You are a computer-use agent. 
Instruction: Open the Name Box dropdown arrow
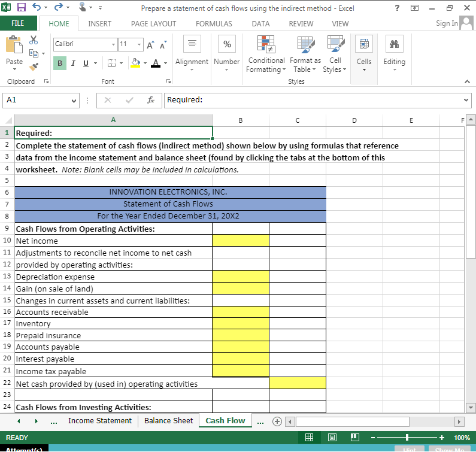74,101
